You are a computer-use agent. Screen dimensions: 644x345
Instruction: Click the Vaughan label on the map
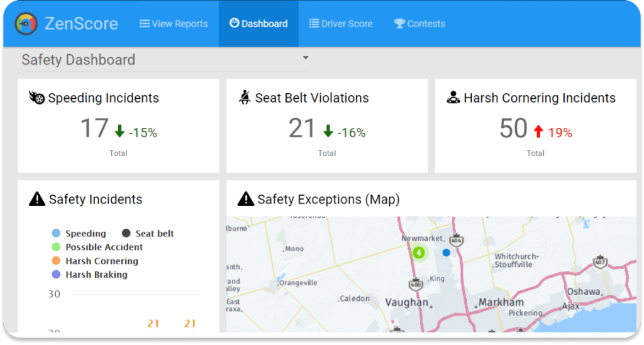(407, 303)
